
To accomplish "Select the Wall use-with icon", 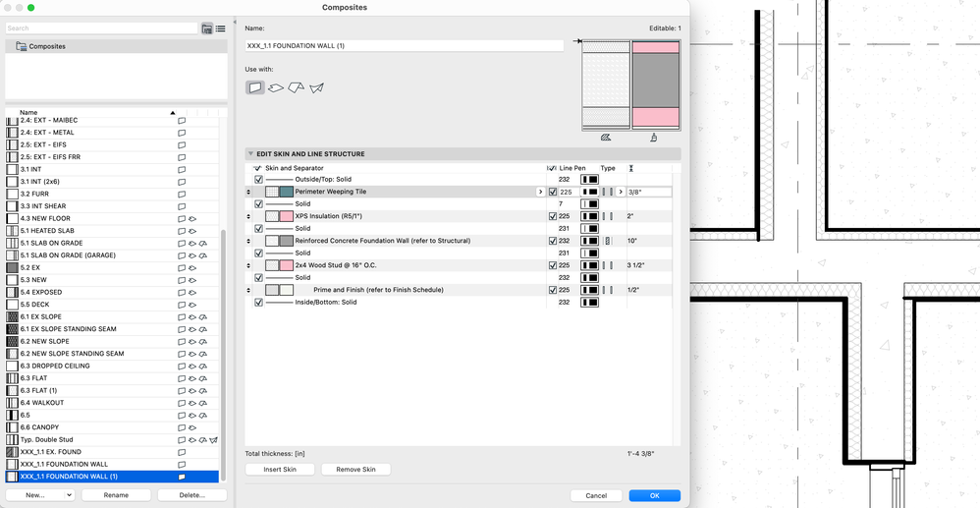I will 254,87.
